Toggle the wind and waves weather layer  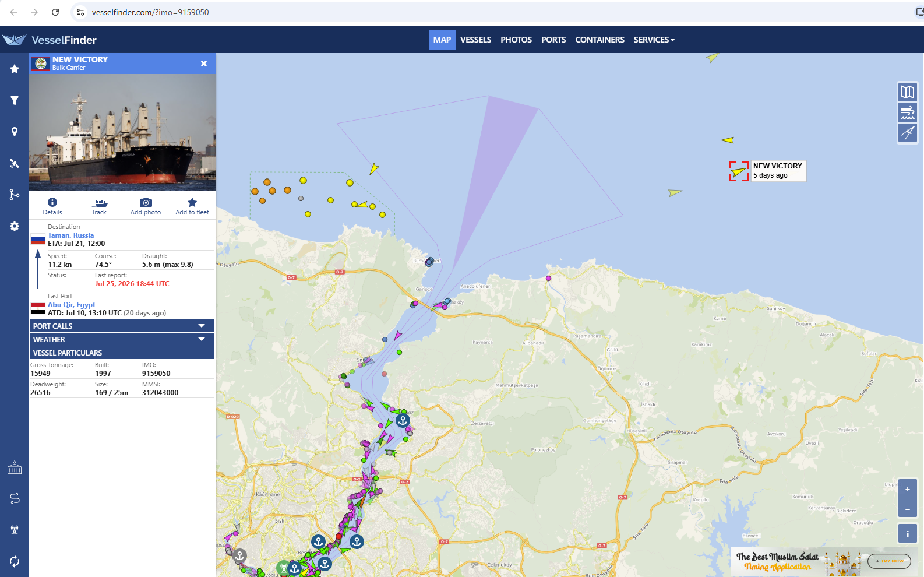(x=908, y=112)
